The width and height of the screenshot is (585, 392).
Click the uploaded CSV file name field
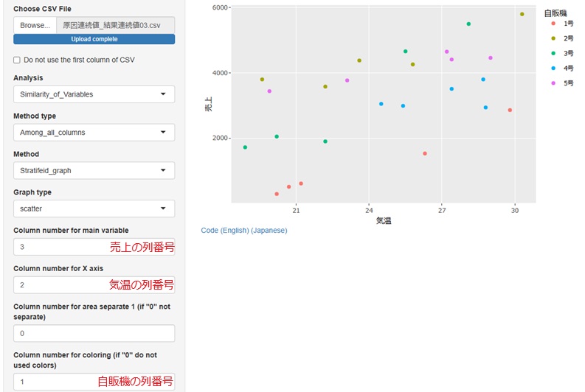pos(115,25)
